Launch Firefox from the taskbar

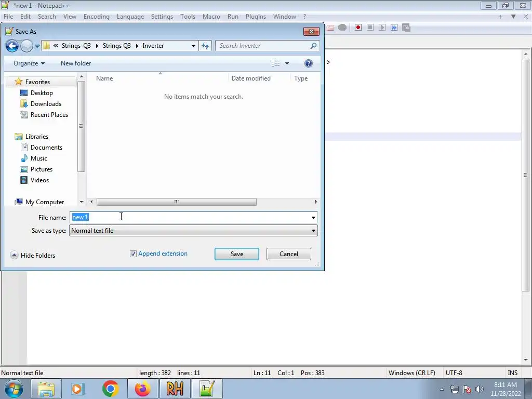point(142,389)
